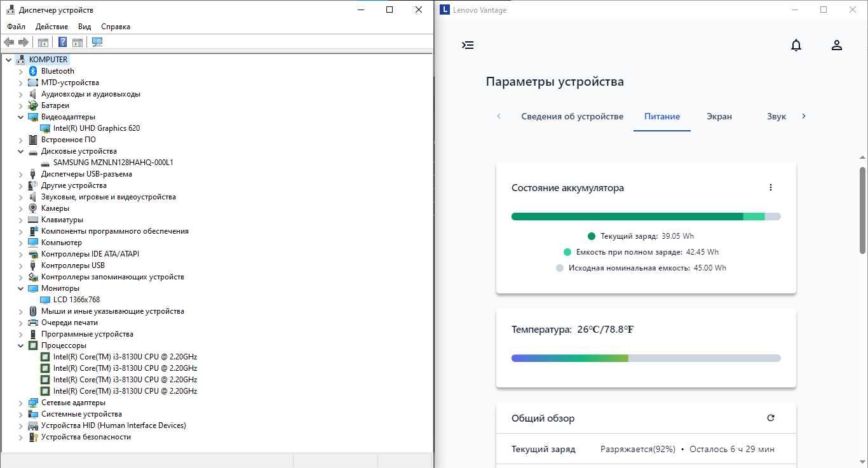This screenshot has height=468, width=868.
Task: Select LCD 1366x768 entry
Action: tap(76, 300)
